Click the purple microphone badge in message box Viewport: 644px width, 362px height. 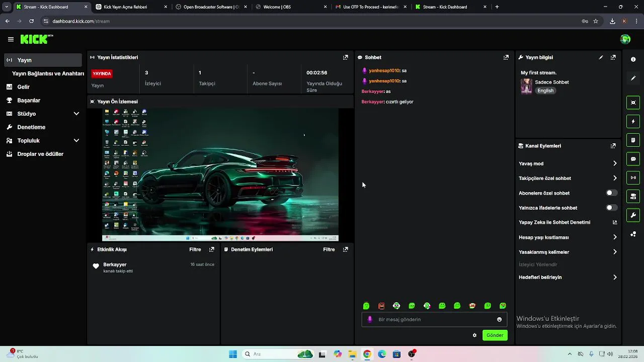370,319
